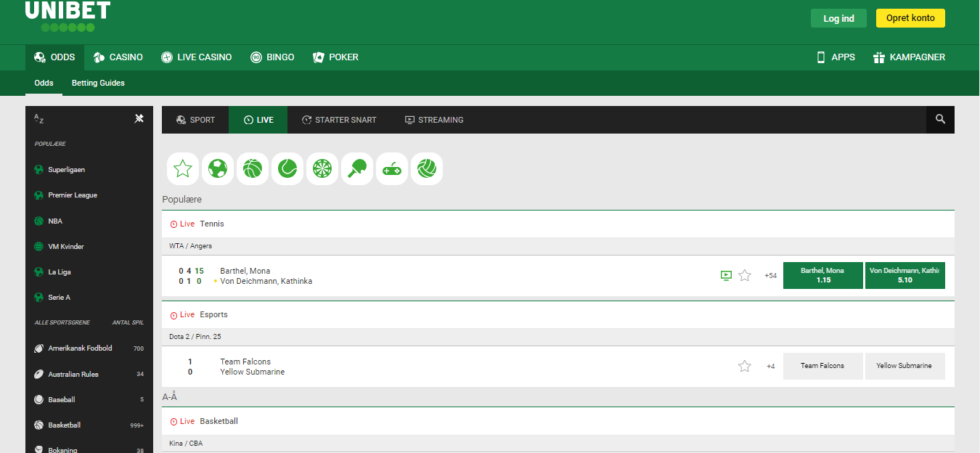Image resolution: width=980 pixels, height=453 pixels.
Task: Filter live events by volleyball icon
Action: (427, 169)
